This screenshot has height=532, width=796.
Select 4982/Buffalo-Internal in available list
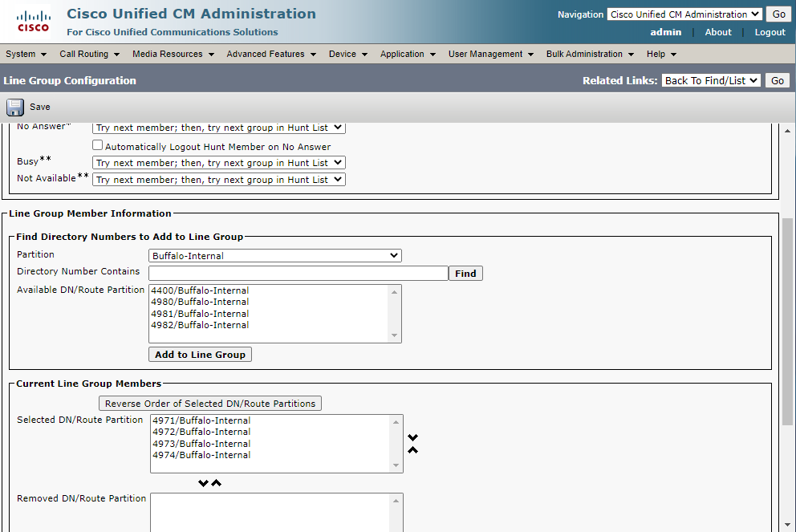200,325
